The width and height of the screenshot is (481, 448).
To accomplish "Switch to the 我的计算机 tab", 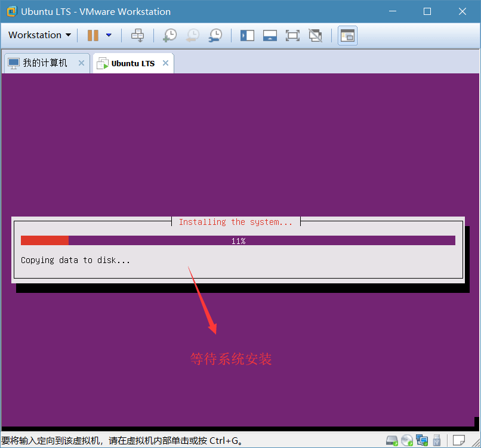I will [45, 63].
